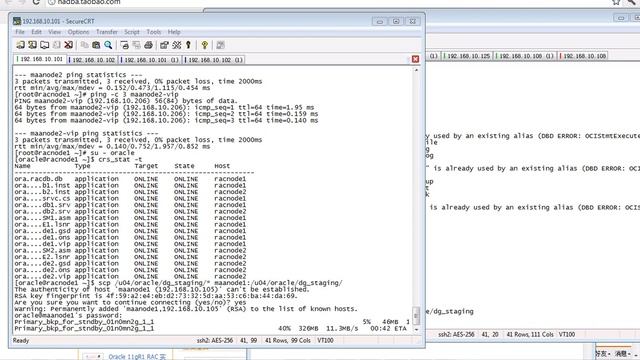Click the Find magnifying glass icon
Screen dimensions: 640x360
108,45
